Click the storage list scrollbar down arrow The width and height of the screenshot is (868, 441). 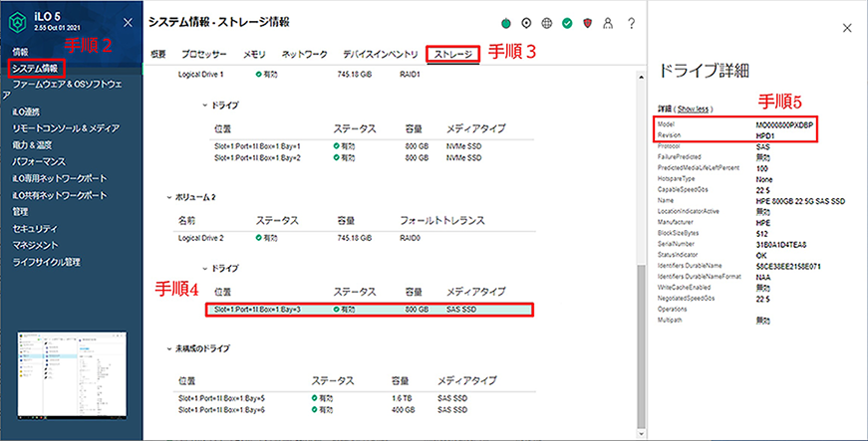pyautogui.click(x=641, y=434)
